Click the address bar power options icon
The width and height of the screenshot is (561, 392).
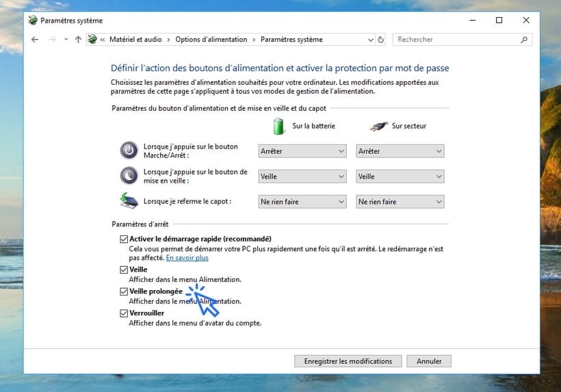[92, 39]
